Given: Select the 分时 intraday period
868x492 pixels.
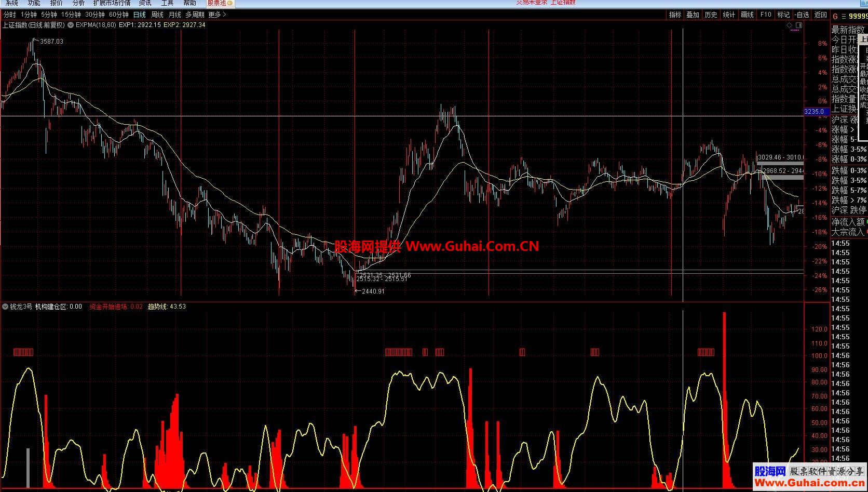Looking at the screenshot, I should [9, 15].
